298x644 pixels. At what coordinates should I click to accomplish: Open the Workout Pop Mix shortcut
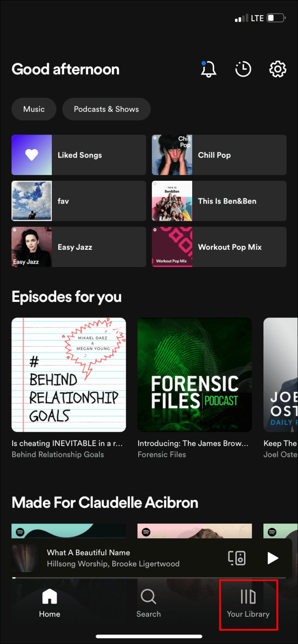[219, 247]
